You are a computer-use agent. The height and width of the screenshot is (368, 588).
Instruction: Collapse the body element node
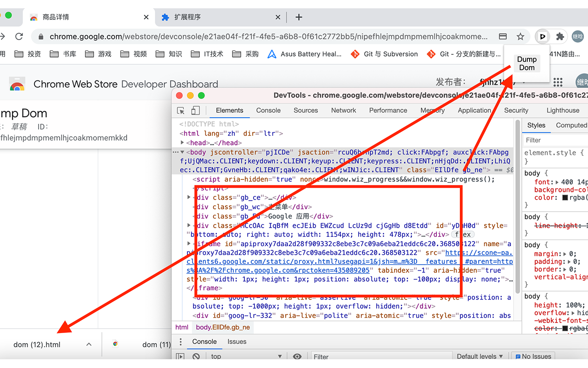click(x=182, y=152)
